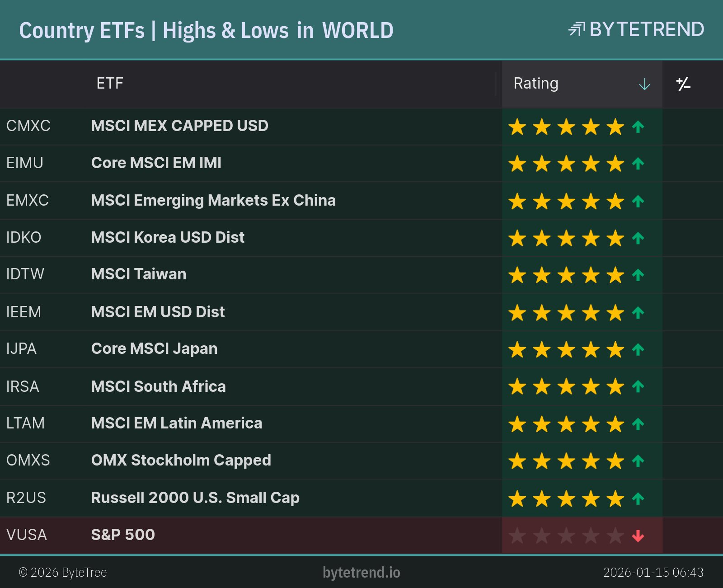Open the bytetrend.io footer link
Screen dimensions: 723x588
click(361, 572)
